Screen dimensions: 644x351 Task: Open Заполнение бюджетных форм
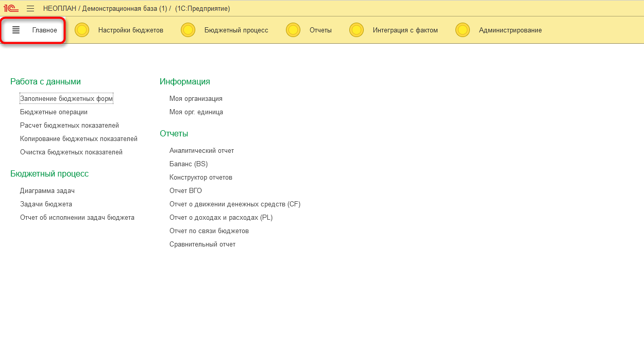coord(66,98)
